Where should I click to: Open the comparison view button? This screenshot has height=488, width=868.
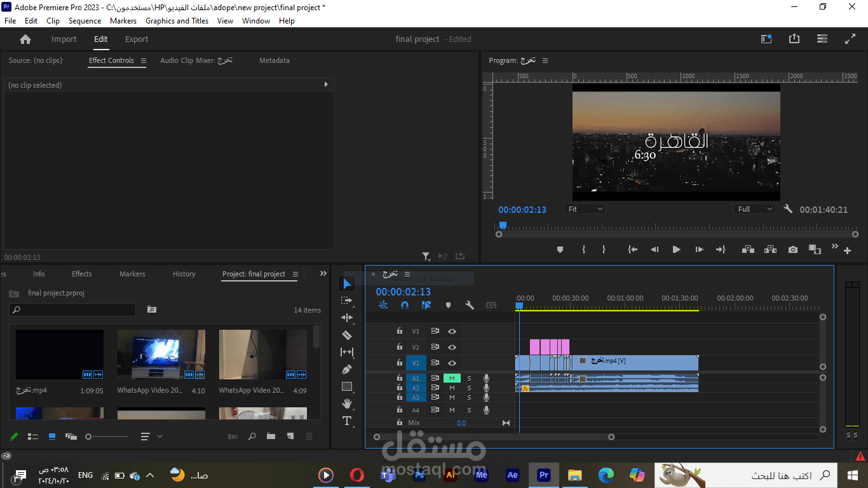coord(814,250)
